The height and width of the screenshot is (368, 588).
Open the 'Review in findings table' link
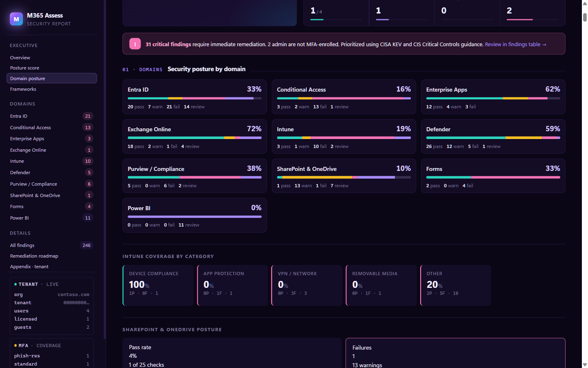pos(515,44)
